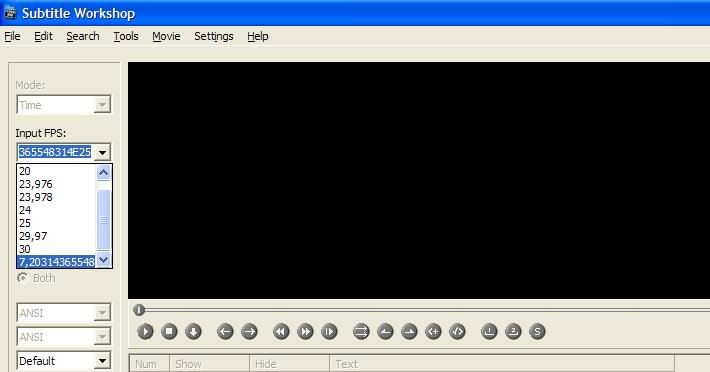The image size is (710, 372).
Task: Click the Rewind button
Action: click(x=281, y=332)
